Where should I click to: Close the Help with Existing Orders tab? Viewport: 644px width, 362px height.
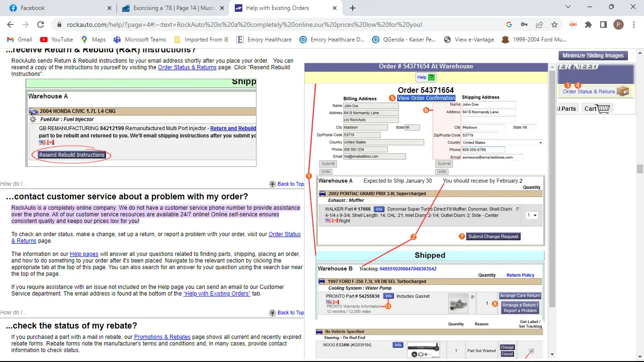335,8
